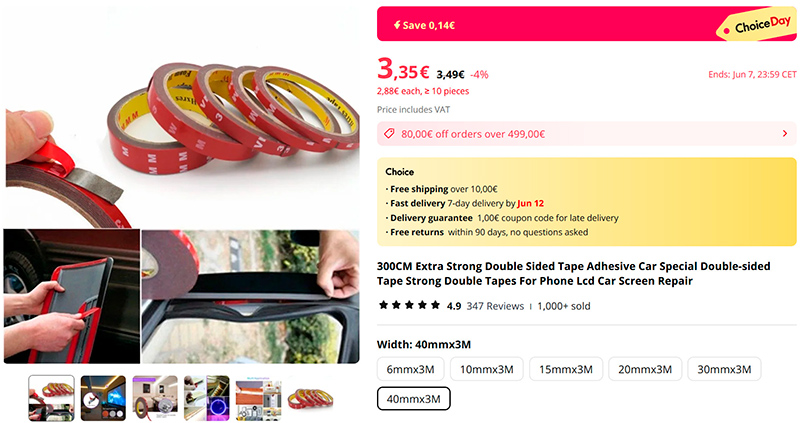
Task: Pick the 40mmx3M width option
Action: point(413,398)
